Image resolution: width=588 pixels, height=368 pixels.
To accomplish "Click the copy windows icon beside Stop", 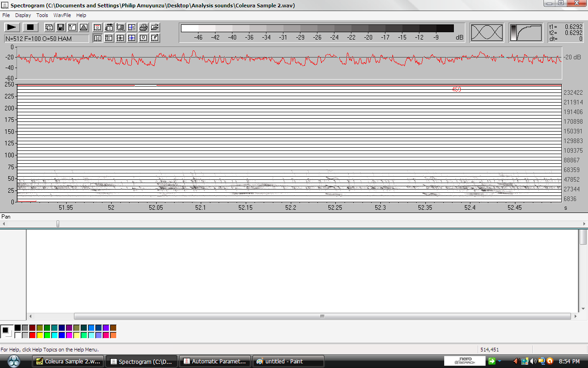I will 49,27.
